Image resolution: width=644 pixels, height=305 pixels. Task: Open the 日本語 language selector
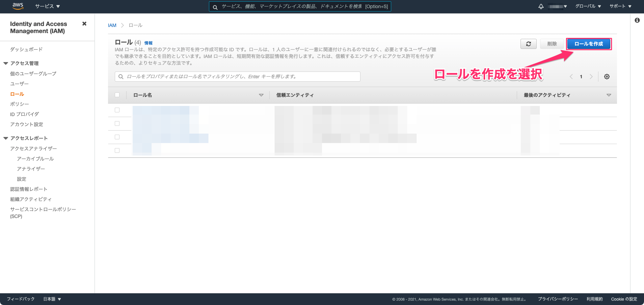pyautogui.click(x=52, y=299)
